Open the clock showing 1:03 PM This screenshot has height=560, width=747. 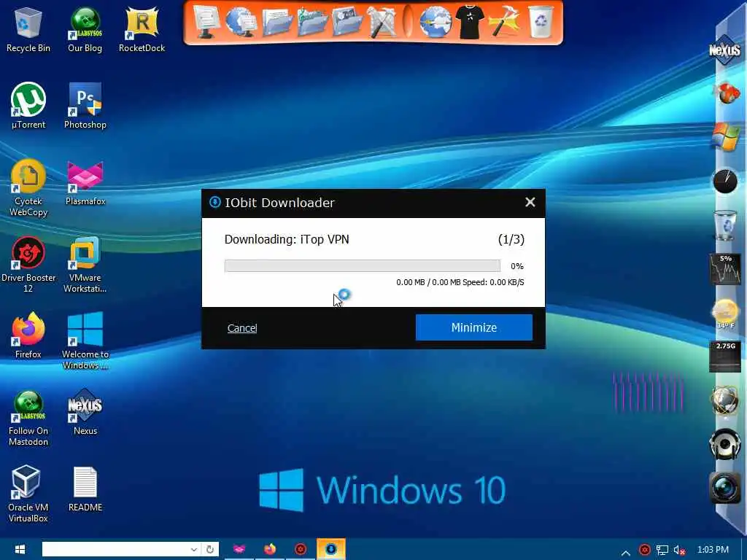713,550
